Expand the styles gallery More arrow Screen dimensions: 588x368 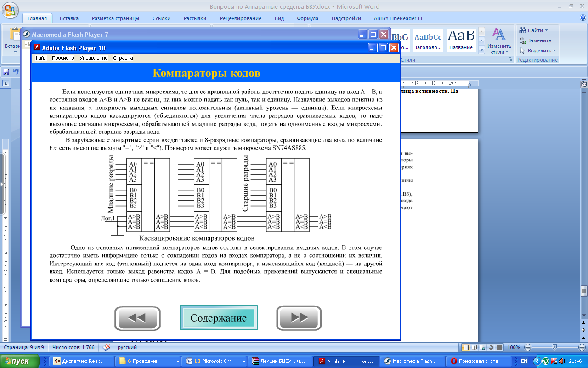[x=481, y=49]
